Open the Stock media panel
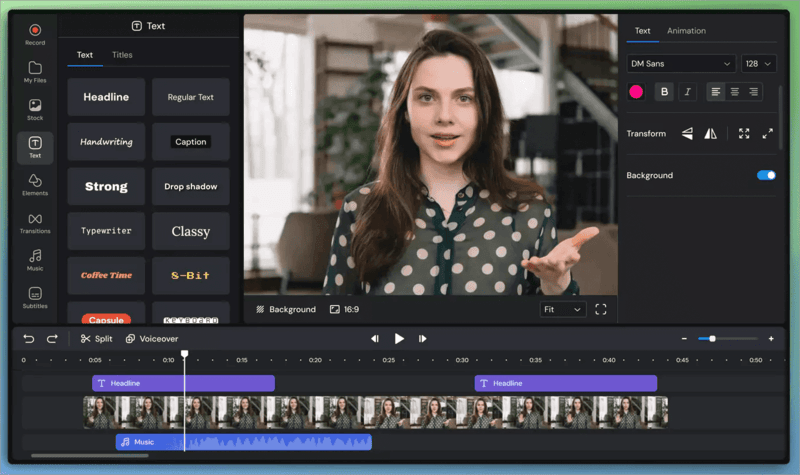Viewport: 800px width, 475px height. tap(35, 110)
